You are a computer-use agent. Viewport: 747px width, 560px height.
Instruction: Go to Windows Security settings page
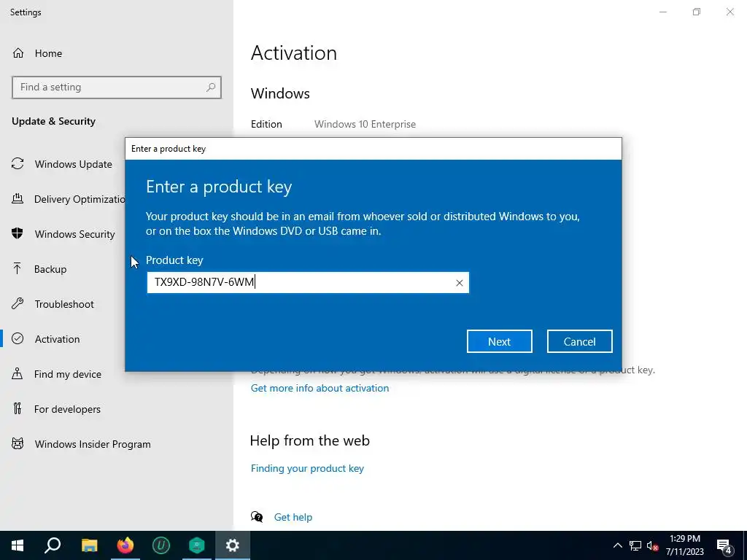point(75,234)
